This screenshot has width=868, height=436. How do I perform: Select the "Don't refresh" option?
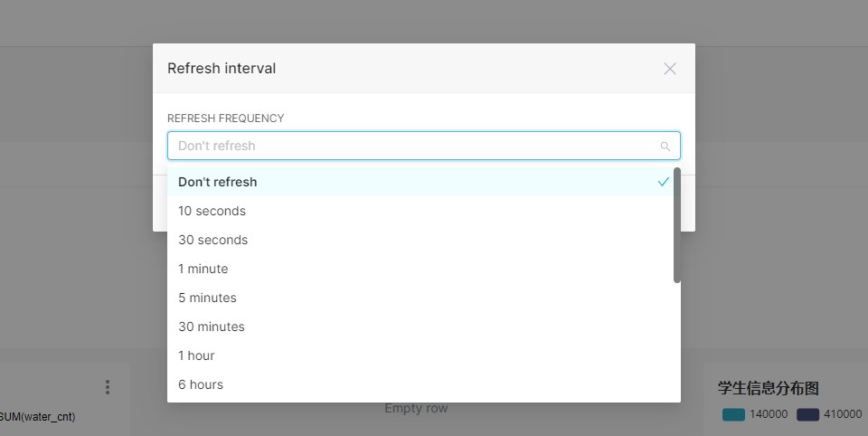coord(218,182)
